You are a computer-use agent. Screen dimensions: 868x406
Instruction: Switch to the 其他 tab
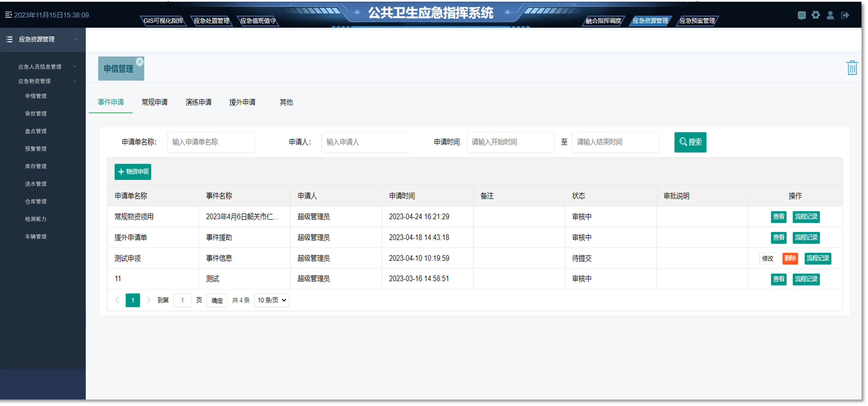(286, 103)
